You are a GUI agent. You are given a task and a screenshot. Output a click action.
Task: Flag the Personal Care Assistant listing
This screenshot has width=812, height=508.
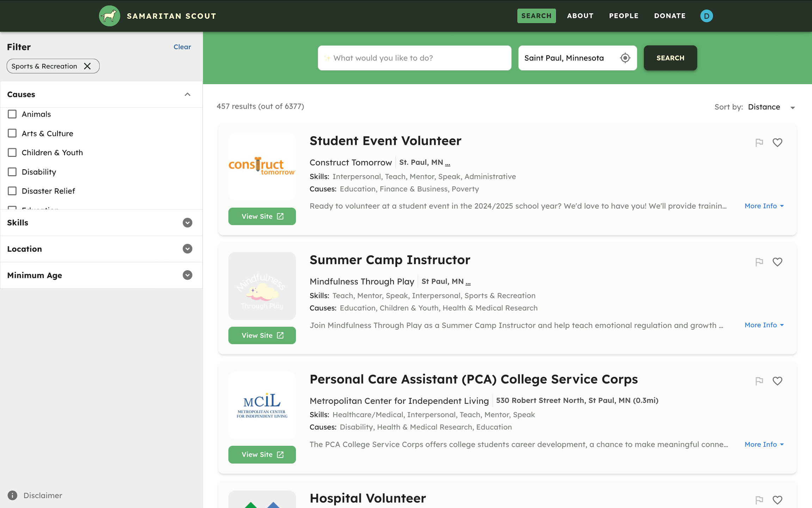pyautogui.click(x=759, y=381)
